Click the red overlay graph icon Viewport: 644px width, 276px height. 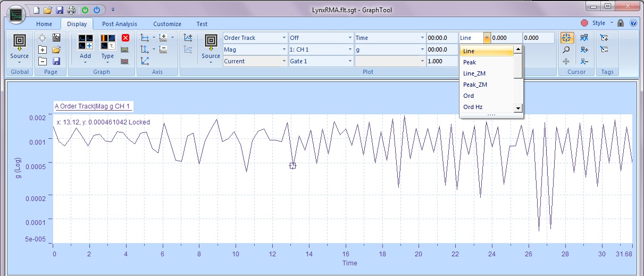coord(126,61)
